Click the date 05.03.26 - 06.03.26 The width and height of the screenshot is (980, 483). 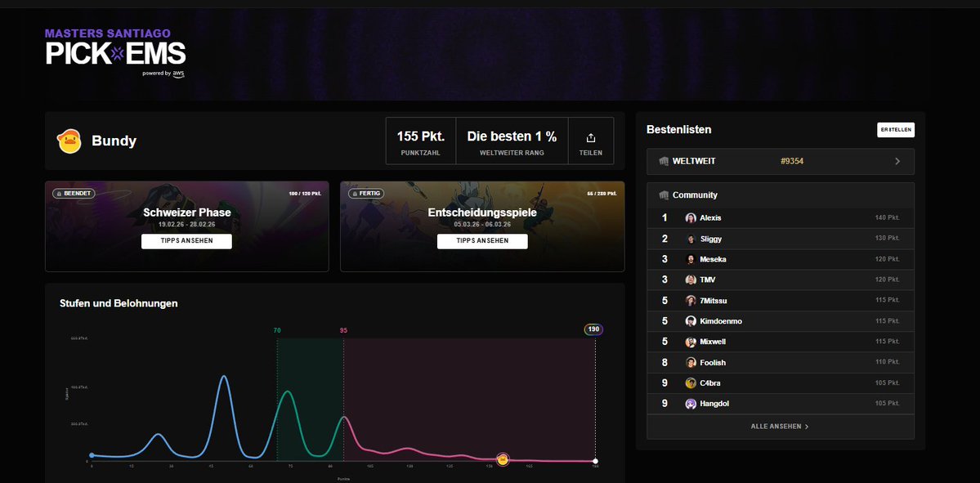[482, 224]
